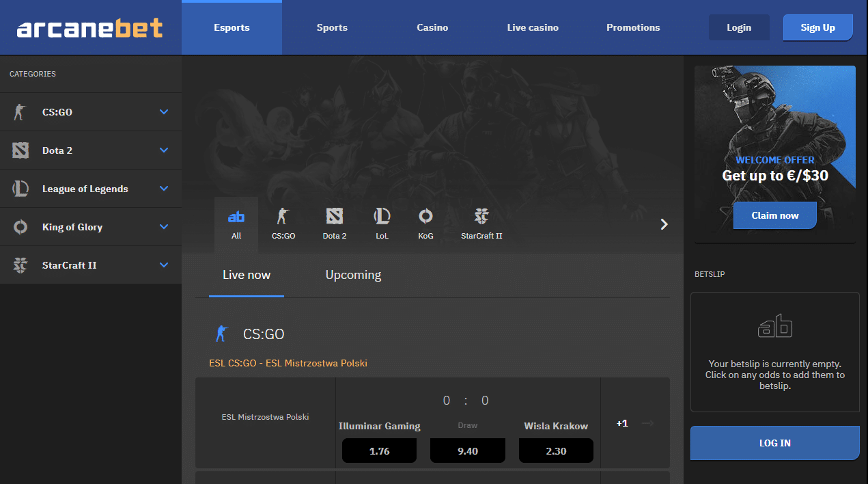The image size is (868, 484).
Task: Click the Login button in header
Action: coord(739,28)
